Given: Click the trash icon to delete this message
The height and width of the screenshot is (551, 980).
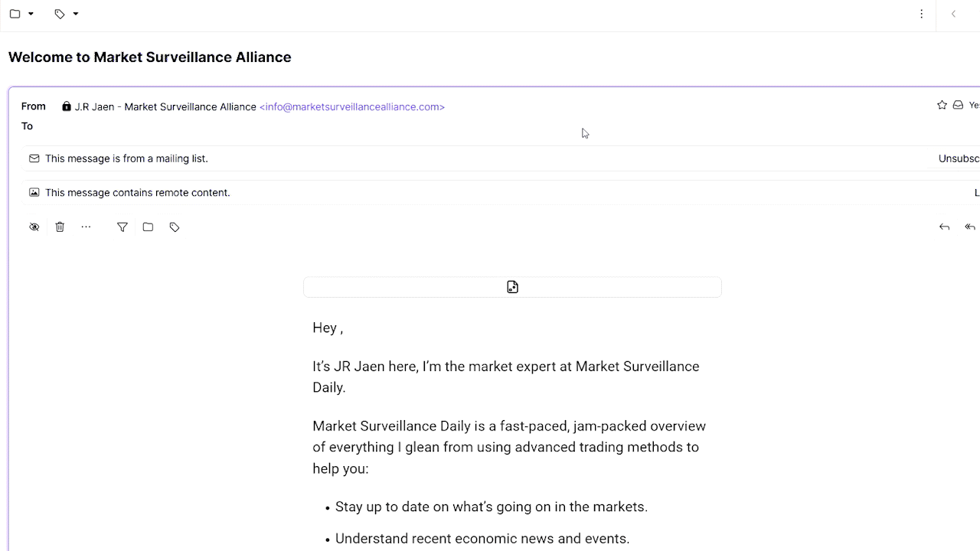Looking at the screenshot, I should click(60, 227).
